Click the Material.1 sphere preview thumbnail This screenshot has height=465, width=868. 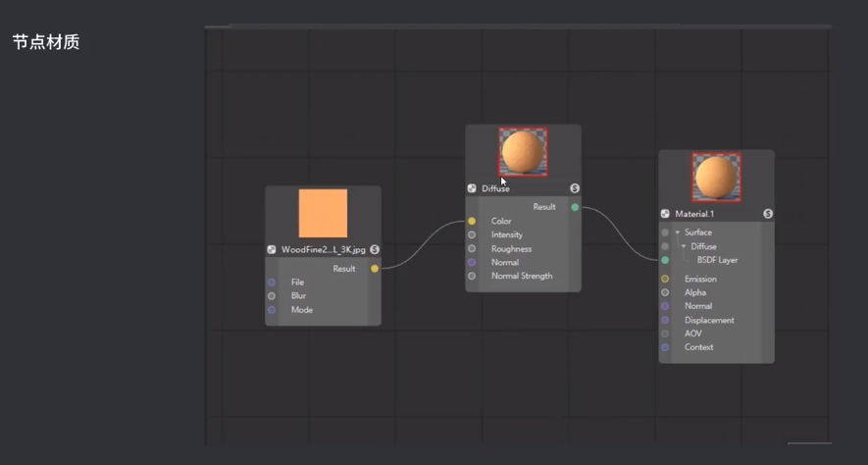pyautogui.click(x=716, y=178)
